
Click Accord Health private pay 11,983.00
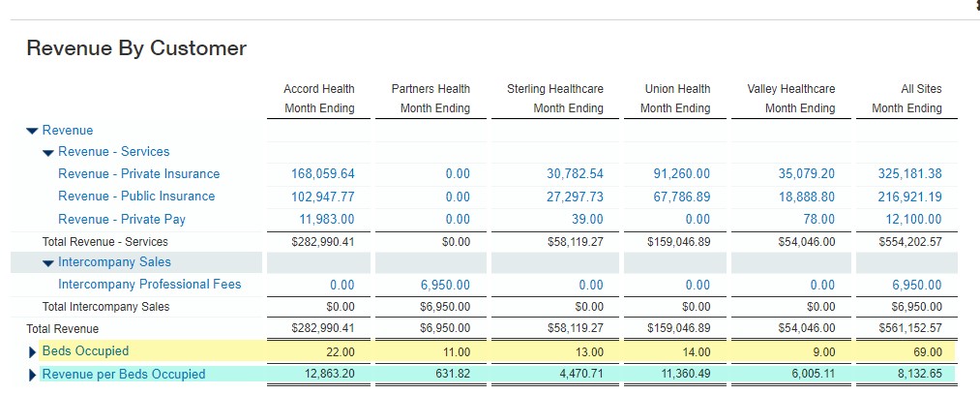coord(327,220)
